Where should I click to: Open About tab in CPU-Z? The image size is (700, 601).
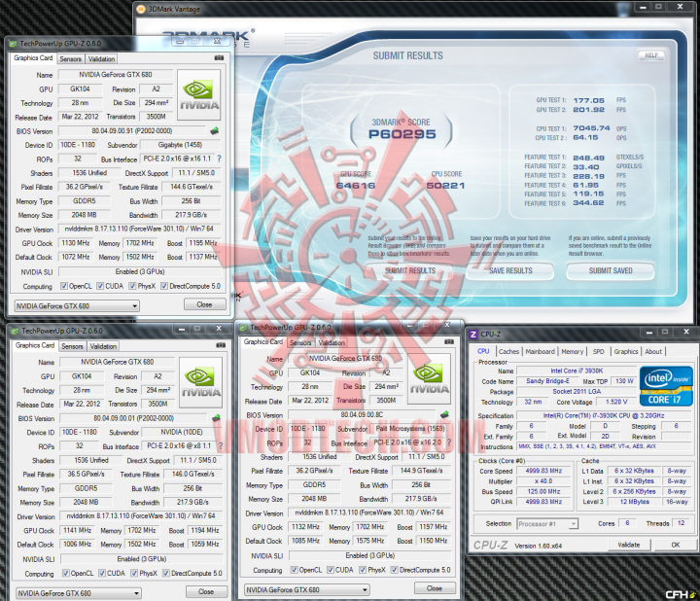tap(653, 351)
